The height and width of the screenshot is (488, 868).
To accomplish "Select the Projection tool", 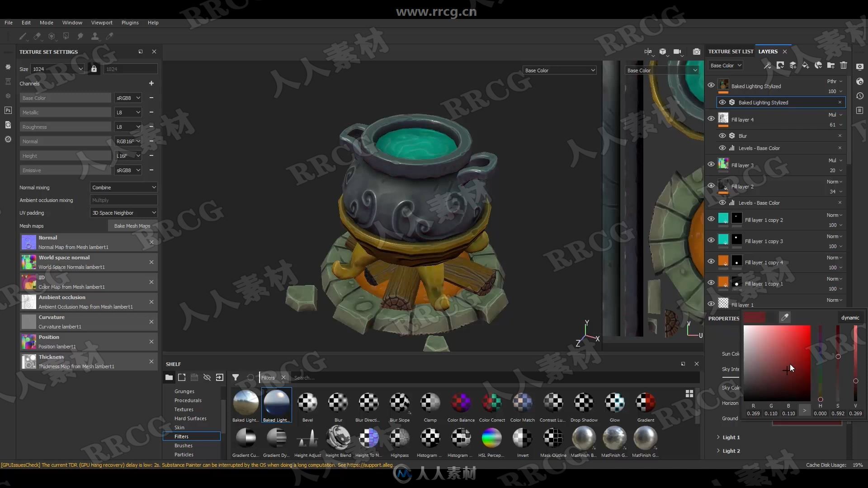I will [52, 37].
